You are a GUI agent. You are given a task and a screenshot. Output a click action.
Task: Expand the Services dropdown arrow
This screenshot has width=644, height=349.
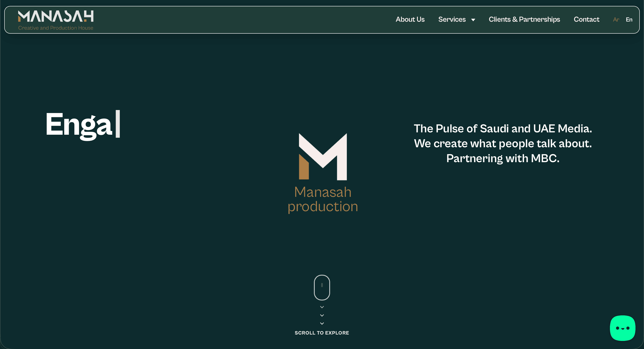click(473, 20)
